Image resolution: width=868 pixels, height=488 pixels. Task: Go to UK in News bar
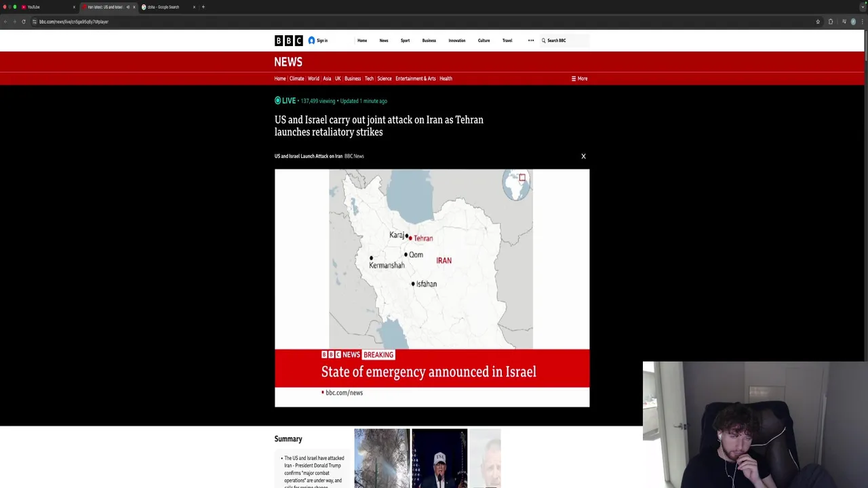pos(338,79)
